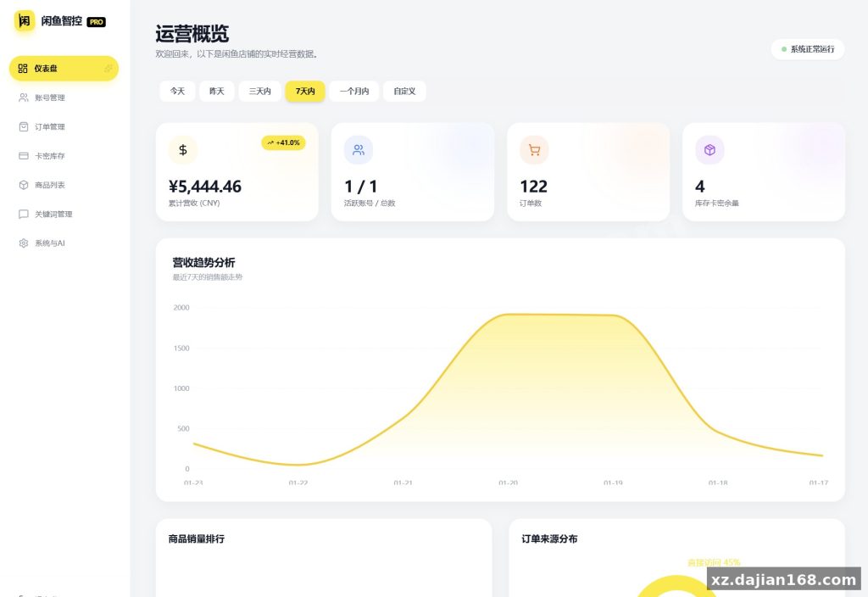Click the 1 / 1 active accounts value
The width and height of the screenshot is (868, 597).
[360, 187]
